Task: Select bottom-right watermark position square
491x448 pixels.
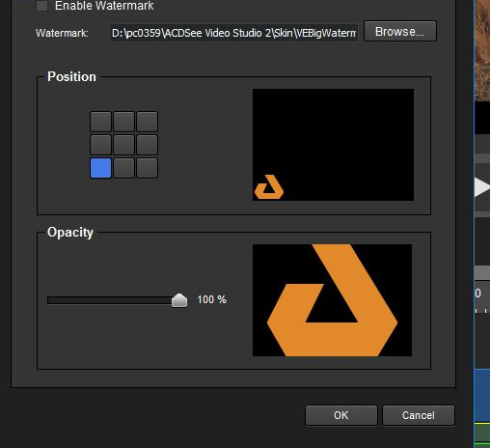Action: coord(147,168)
